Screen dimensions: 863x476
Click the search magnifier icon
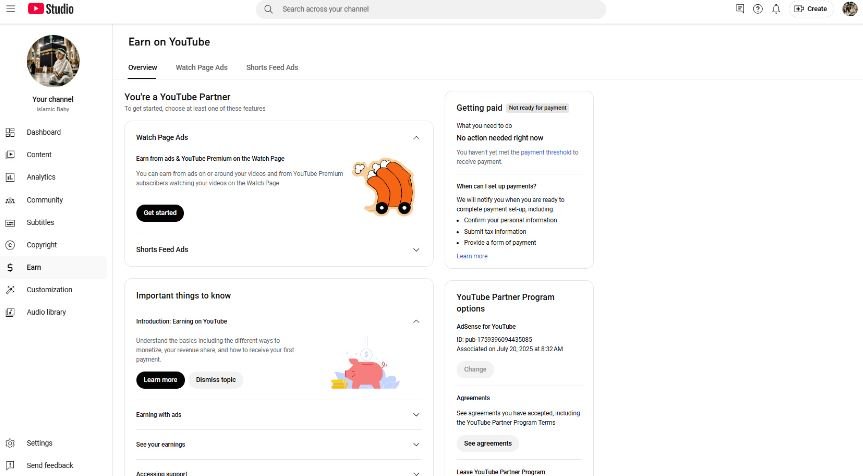(x=268, y=9)
